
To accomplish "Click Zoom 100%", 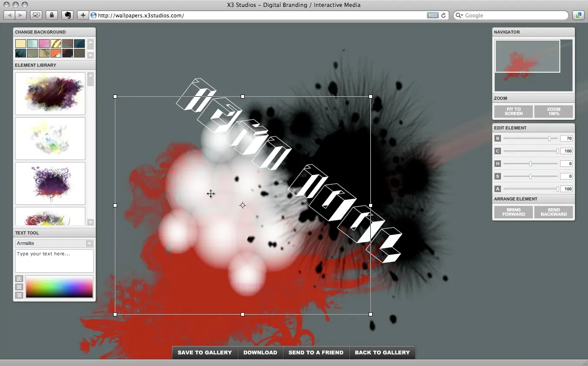I will click(x=554, y=112).
